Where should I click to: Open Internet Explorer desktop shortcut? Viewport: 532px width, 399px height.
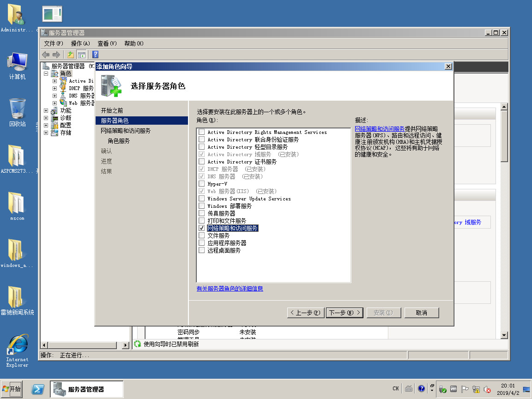point(17,351)
